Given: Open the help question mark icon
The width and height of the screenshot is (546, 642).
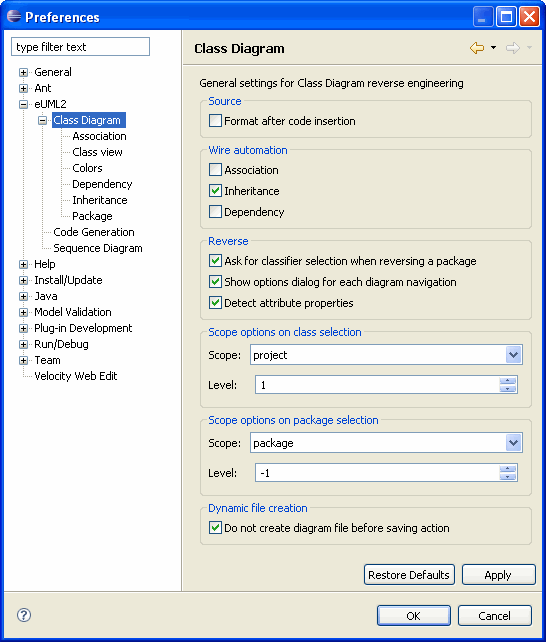Looking at the screenshot, I should (24, 615).
